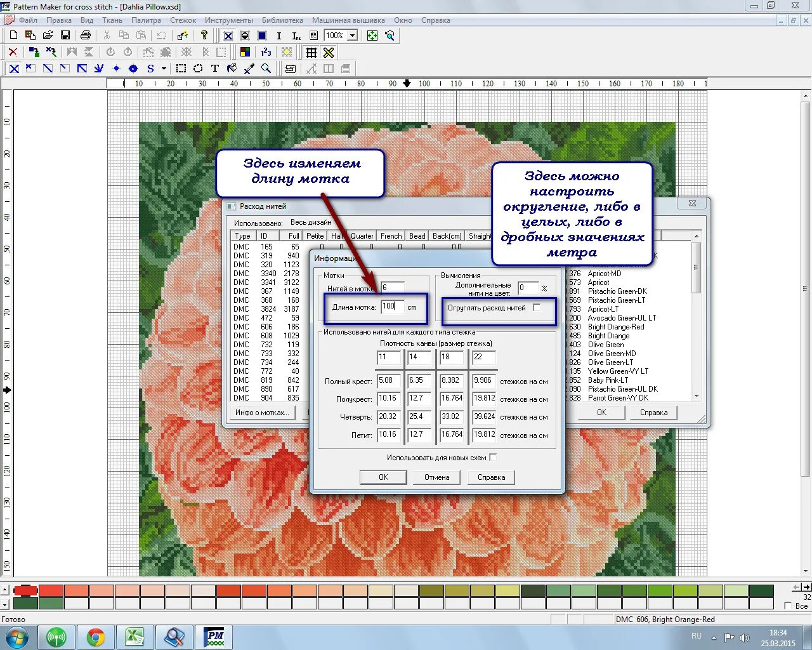This screenshot has width=812, height=650.
Task: Select the Text tool
Action: point(215,69)
